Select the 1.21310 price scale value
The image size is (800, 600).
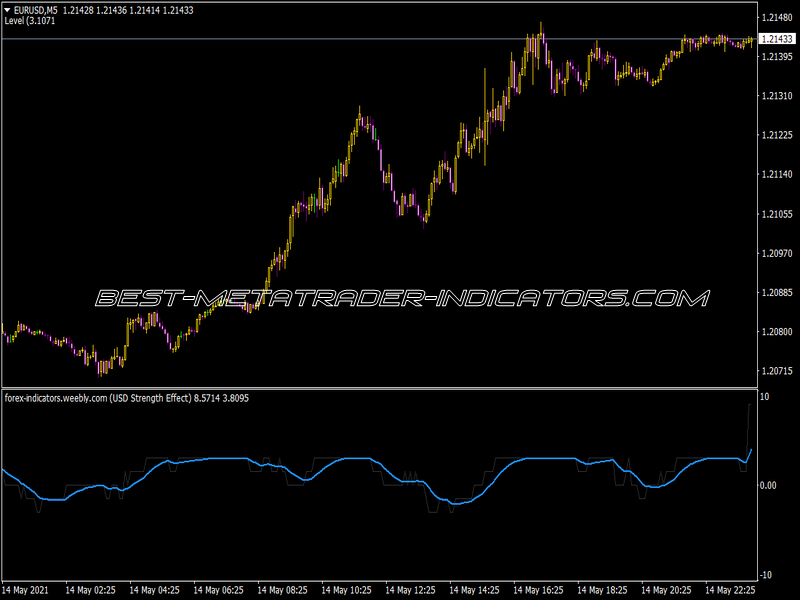[777, 96]
